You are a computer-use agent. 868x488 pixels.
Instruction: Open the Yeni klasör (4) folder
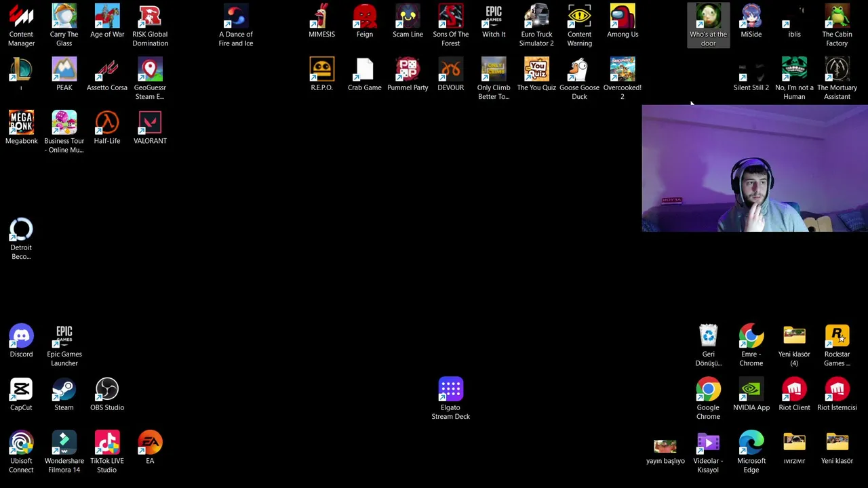tap(794, 345)
